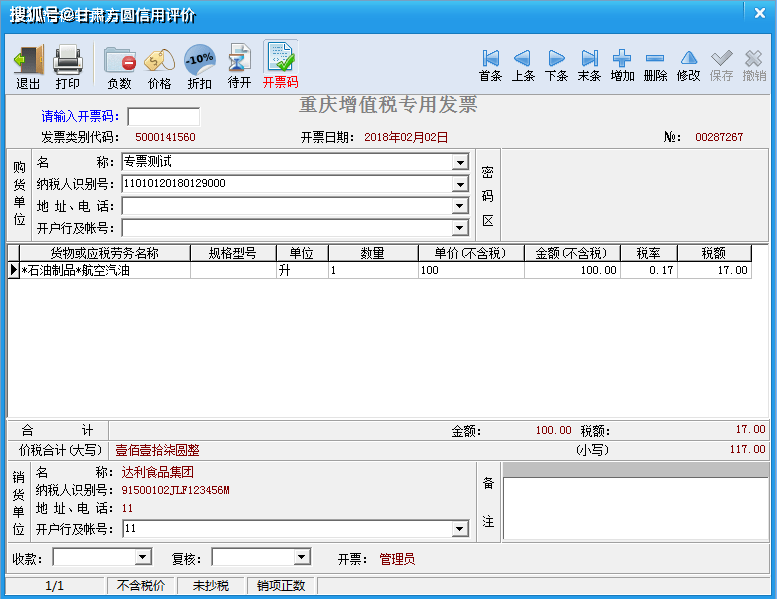Open the 开票码 invoice code tool
777x599 pixels.
point(280,66)
